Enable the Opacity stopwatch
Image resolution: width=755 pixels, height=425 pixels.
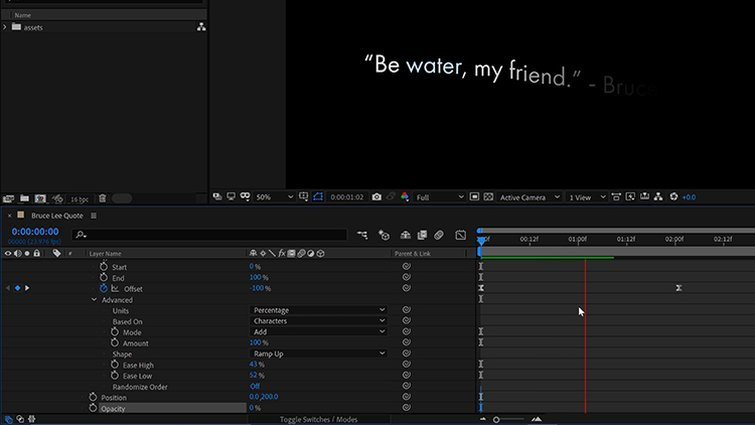pos(93,408)
